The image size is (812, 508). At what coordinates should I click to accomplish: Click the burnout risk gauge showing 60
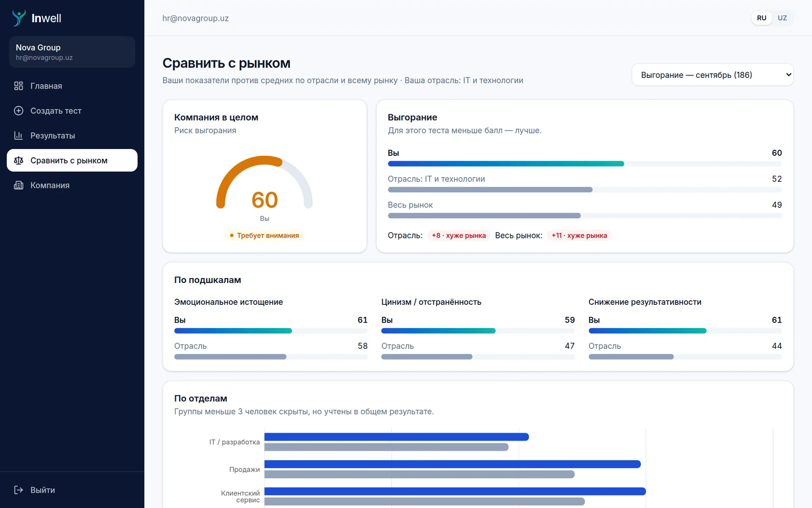(264, 183)
